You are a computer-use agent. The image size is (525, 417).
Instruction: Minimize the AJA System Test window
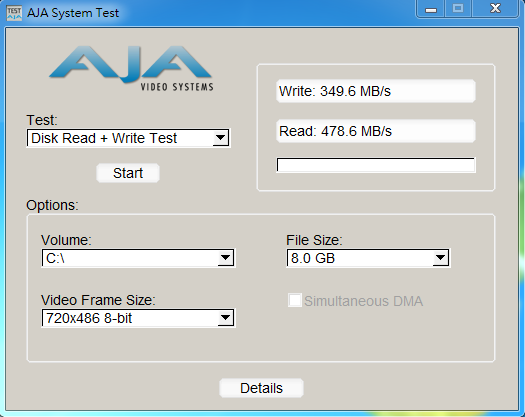point(431,8)
